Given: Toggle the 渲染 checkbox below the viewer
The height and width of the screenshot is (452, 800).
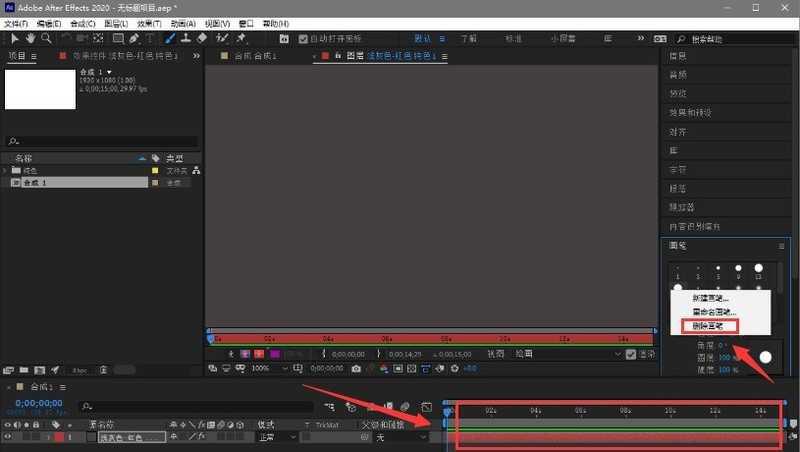Looking at the screenshot, I should pos(632,353).
